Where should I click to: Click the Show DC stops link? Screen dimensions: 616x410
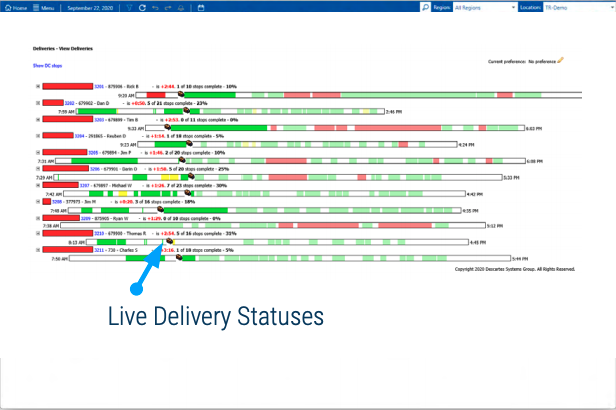pos(47,66)
